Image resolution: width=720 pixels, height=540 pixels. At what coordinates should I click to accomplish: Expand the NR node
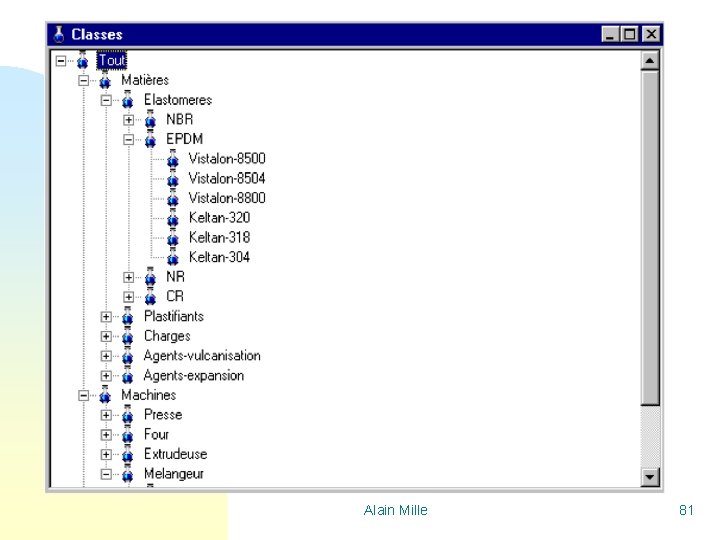tap(129, 277)
